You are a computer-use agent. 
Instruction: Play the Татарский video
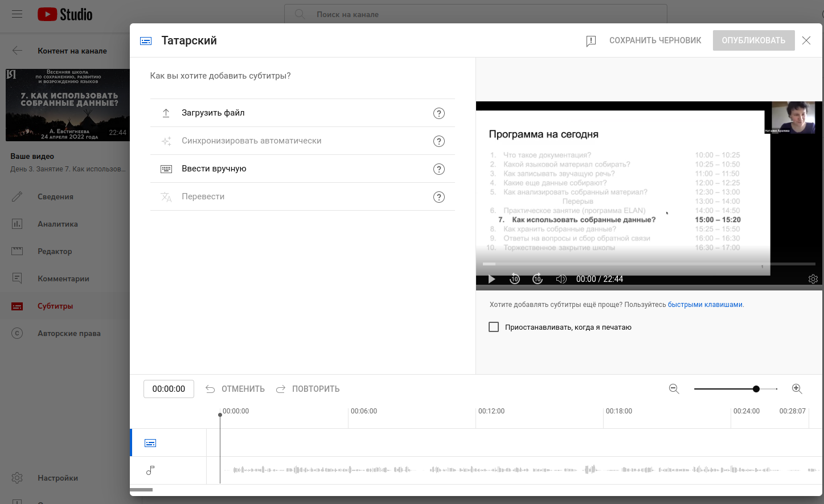pos(491,279)
